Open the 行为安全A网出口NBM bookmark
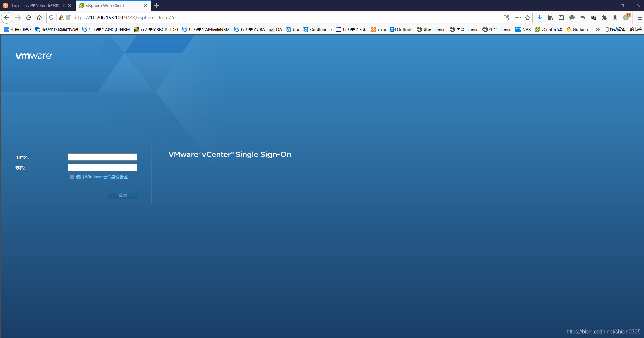644x338 pixels. 106,29
